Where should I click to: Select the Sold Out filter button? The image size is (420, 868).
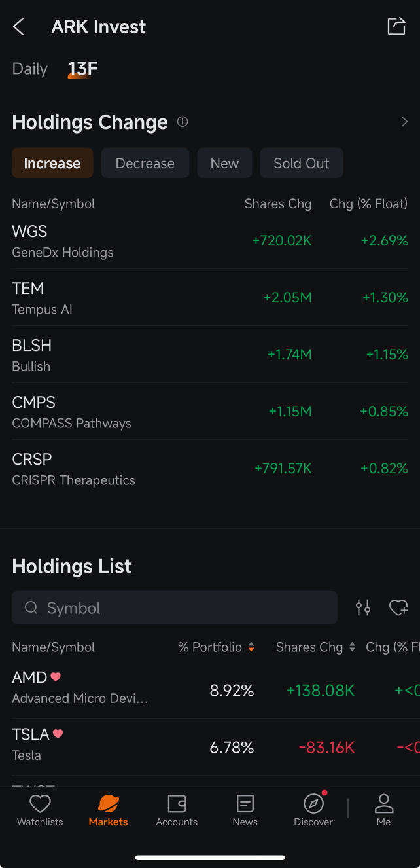click(302, 163)
